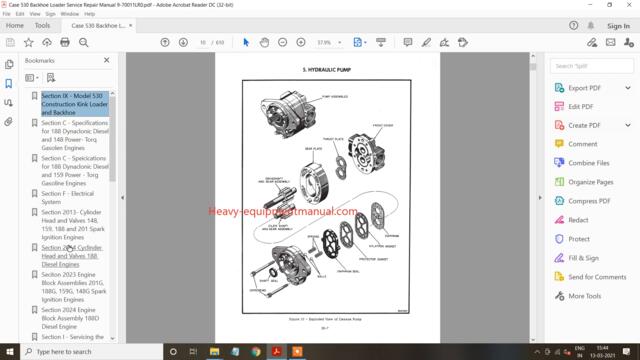Click the Save file icon in toolbar
This screenshot has height=360, width=640.
click(x=10, y=42)
